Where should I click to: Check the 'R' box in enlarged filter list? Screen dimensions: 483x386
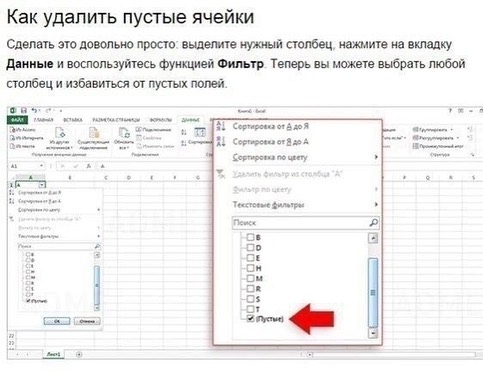(x=250, y=288)
